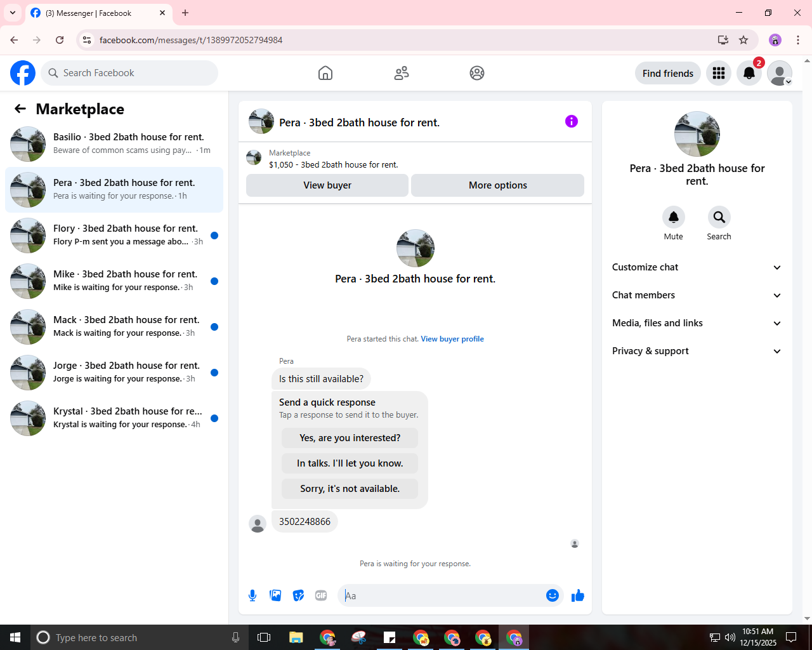Click the listing photo in right panel

click(x=697, y=134)
